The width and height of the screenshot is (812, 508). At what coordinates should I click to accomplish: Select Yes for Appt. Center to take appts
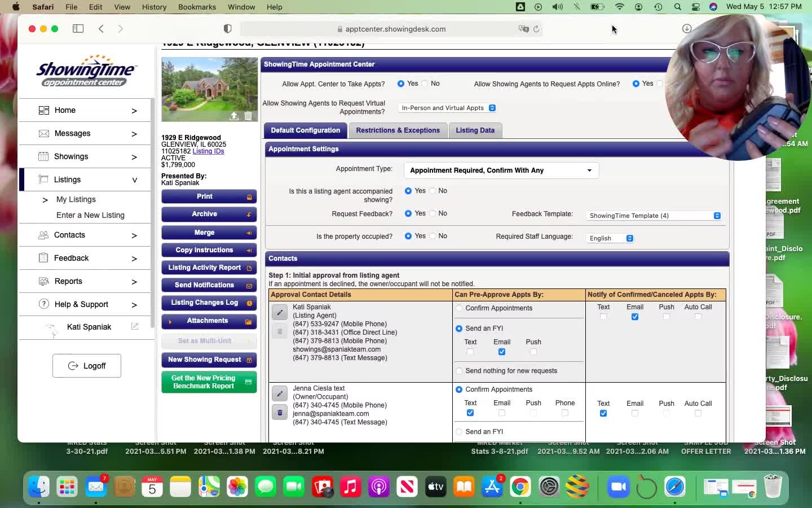(x=401, y=84)
